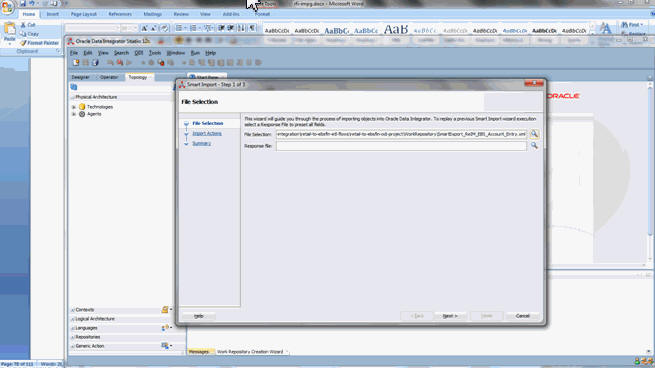Switch to the Operator navigator tab
Image resolution: width=655 pixels, height=368 pixels.
(x=109, y=77)
